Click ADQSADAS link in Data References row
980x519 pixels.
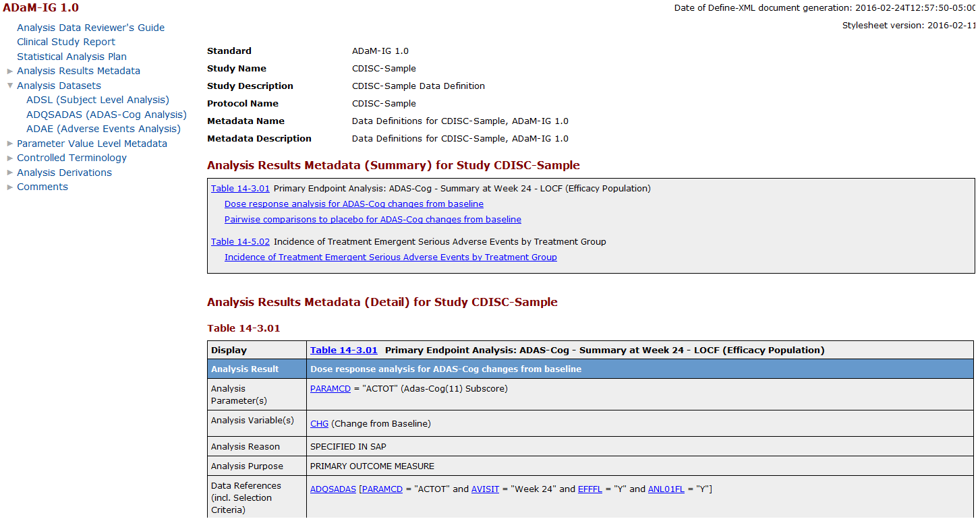(333, 489)
